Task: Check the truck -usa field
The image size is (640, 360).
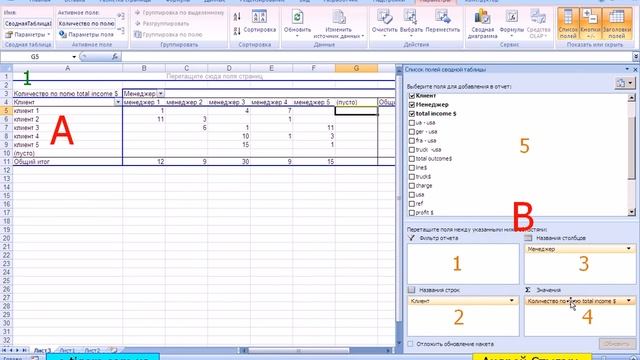Action: (411, 150)
